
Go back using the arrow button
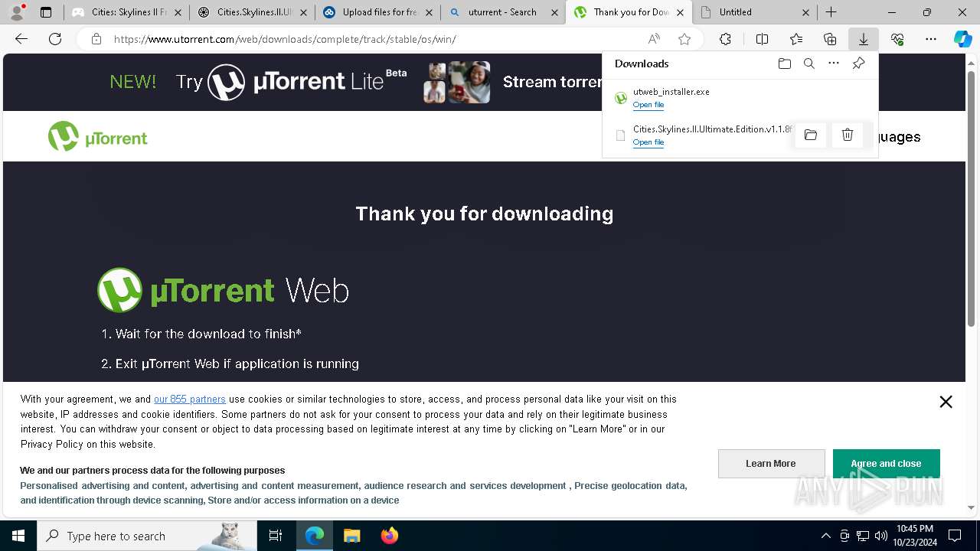point(21,39)
